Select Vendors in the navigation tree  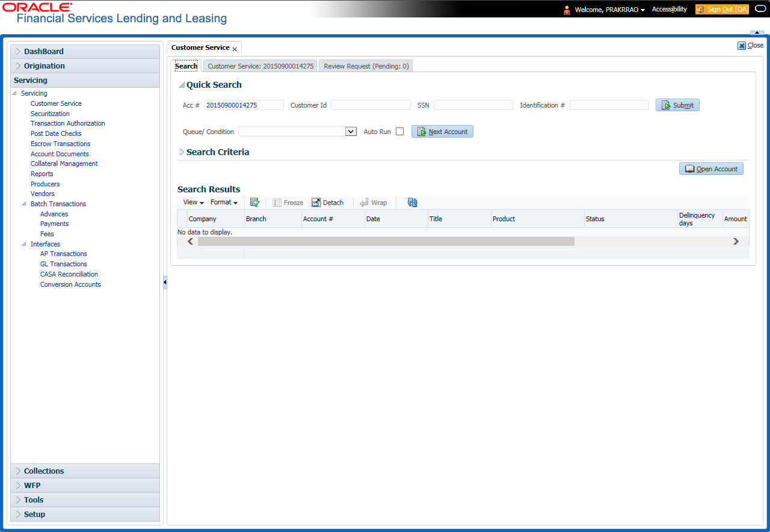coord(43,194)
